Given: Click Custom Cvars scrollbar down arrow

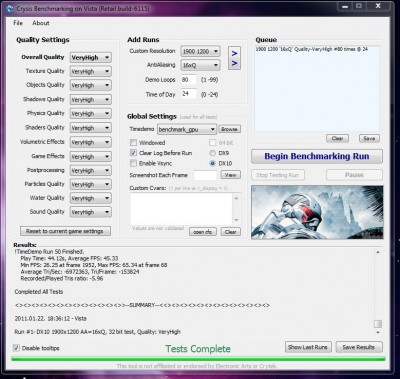Looking at the screenshot, I should (x=236, y=220).
